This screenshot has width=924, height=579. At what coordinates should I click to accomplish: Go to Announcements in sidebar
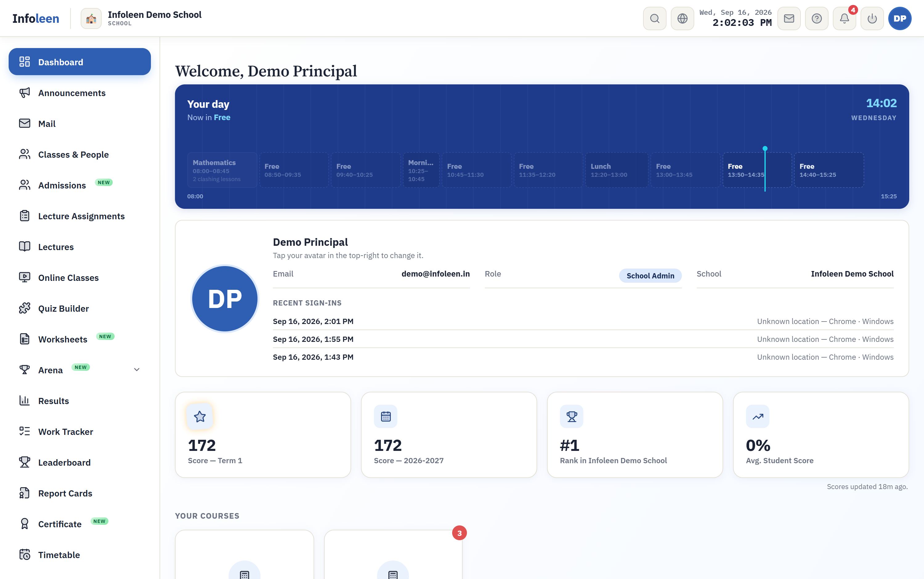(x=80, y=93)
